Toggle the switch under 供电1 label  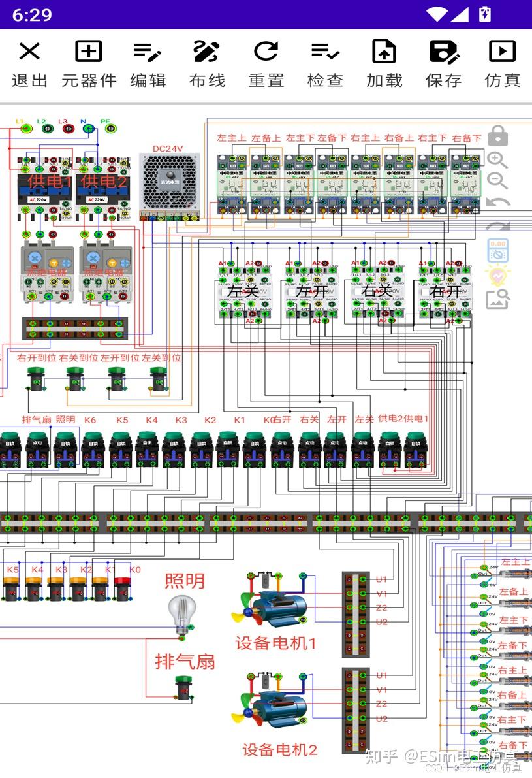point(416,449)
